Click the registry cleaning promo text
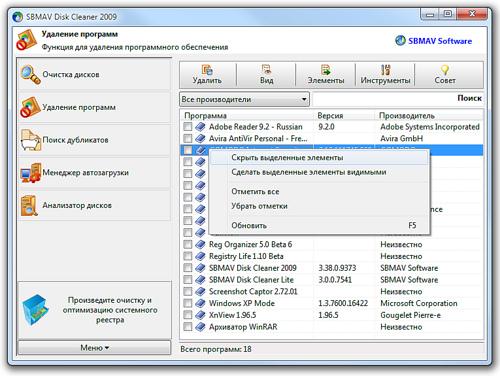This screenshot has height=376, width=500. (x=110, y=310)
